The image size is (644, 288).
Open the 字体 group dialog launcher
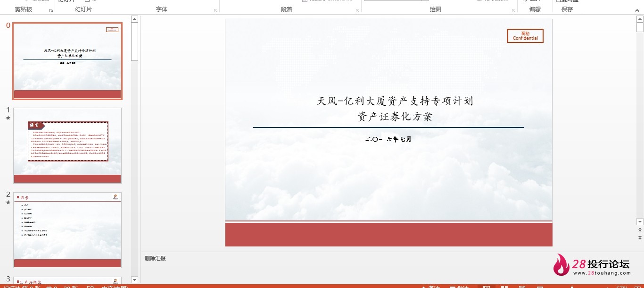[x=215, y=10]
